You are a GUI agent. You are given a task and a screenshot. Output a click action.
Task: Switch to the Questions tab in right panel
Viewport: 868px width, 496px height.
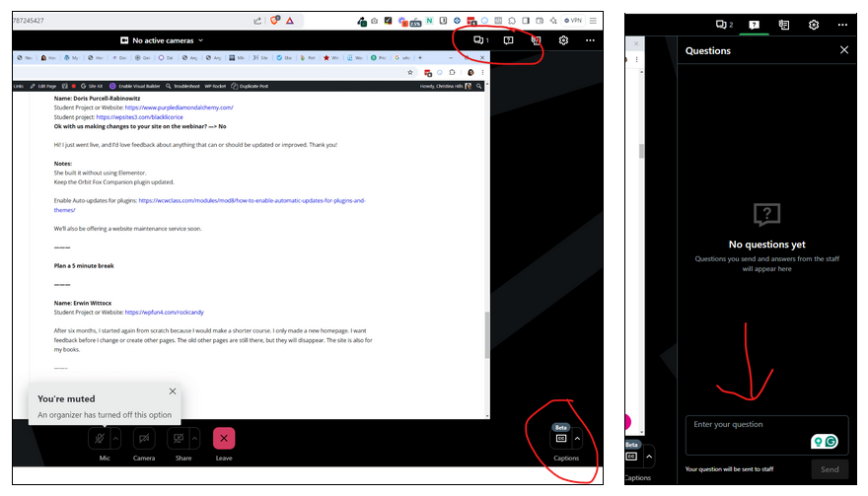click(x=754, y=25)
